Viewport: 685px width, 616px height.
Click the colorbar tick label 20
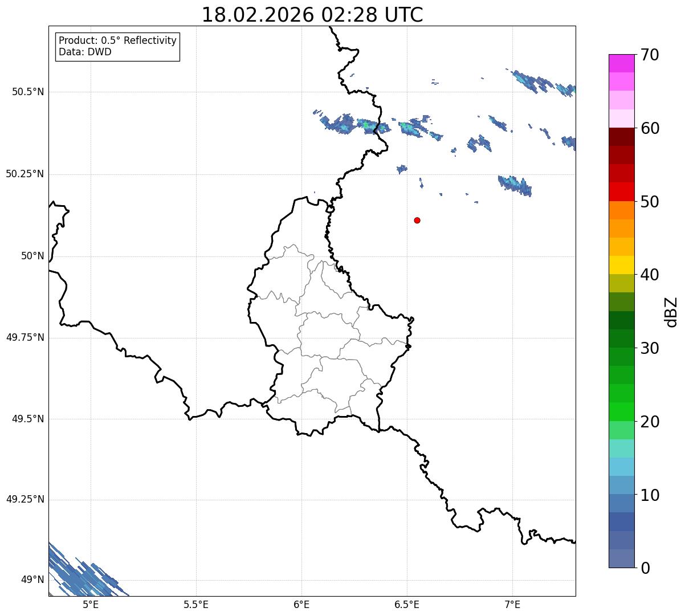(650, 422)
